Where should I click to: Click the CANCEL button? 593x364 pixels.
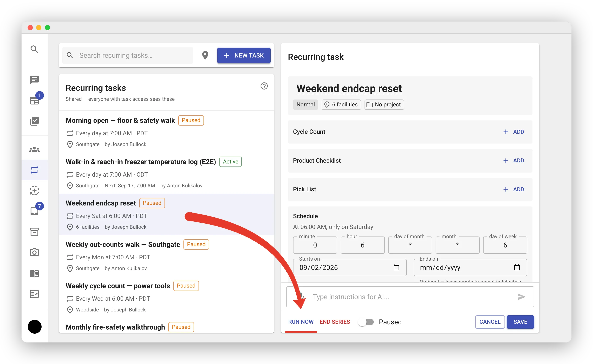[490, 322]
